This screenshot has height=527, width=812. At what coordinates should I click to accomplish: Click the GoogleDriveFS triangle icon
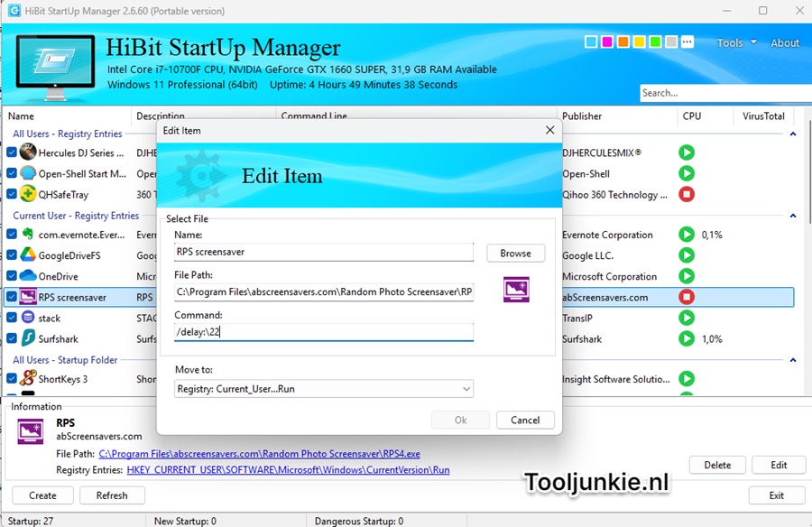click(28, 255)
